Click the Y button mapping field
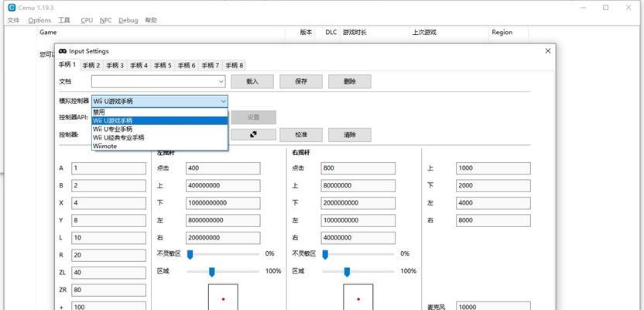 [108, 220]
